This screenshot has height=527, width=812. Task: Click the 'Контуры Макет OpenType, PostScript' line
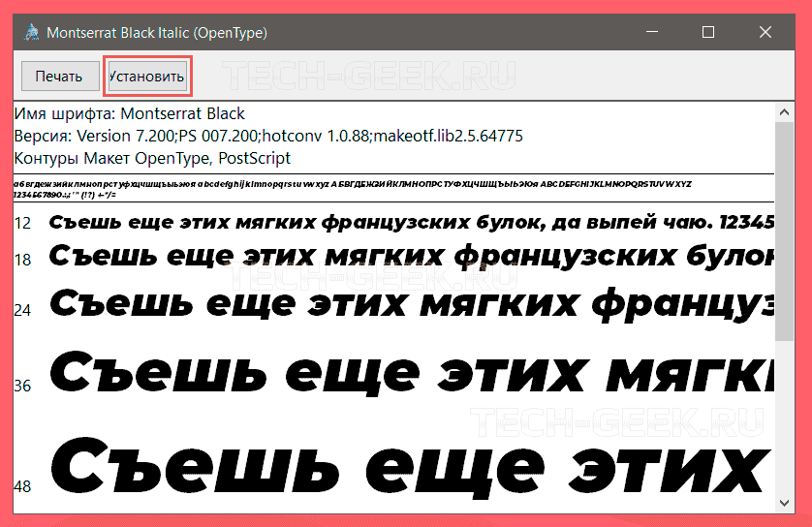[152, 158]
